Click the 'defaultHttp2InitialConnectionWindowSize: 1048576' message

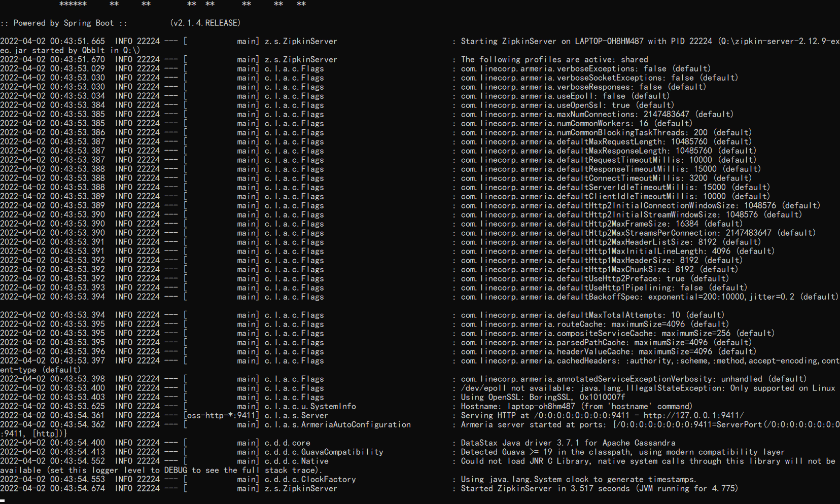pos(641,205)
